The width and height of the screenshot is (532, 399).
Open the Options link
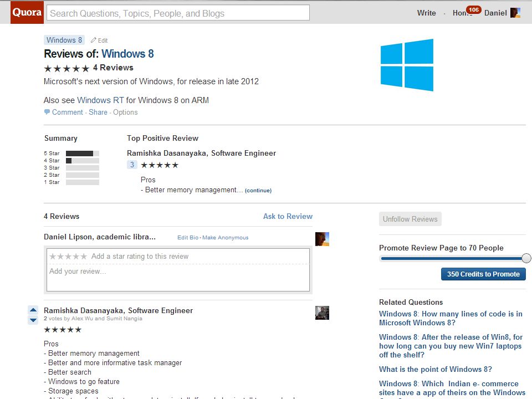[x=125, y=112]
